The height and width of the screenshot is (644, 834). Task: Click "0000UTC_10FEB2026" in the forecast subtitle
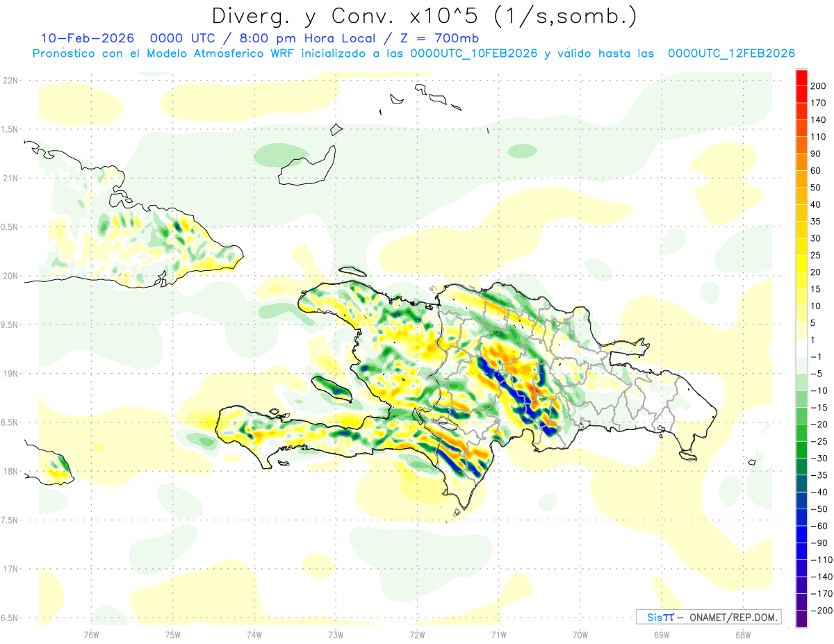473,53
